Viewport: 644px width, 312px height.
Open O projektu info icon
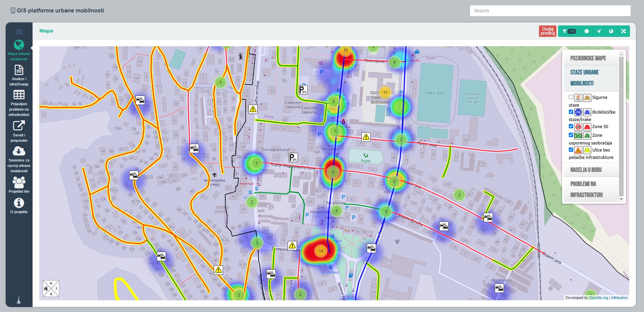[19, 203]
